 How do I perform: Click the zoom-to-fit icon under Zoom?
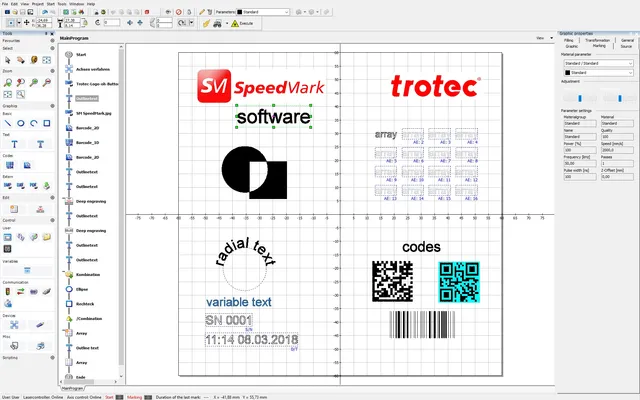tap(8, 95)
